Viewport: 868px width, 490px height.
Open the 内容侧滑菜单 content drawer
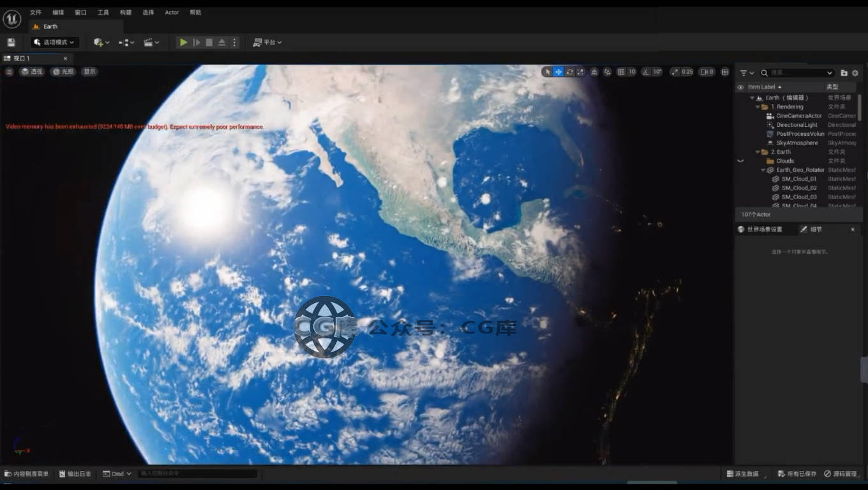[x=27, y=474]
